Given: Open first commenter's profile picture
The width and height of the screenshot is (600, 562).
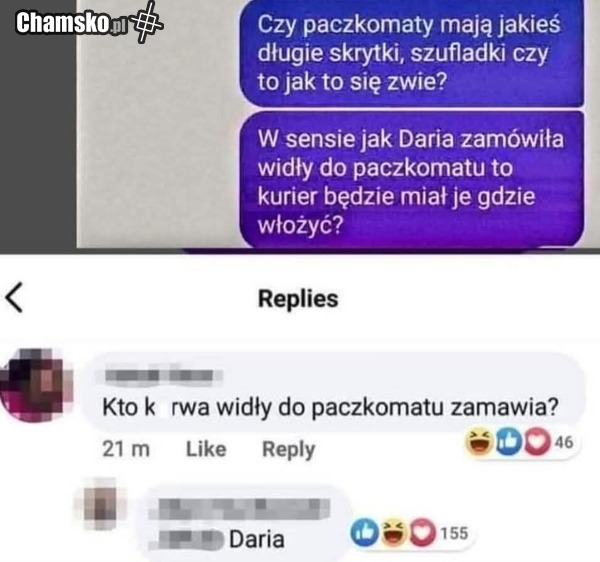Looking at the screenshot, I should 36,385.
